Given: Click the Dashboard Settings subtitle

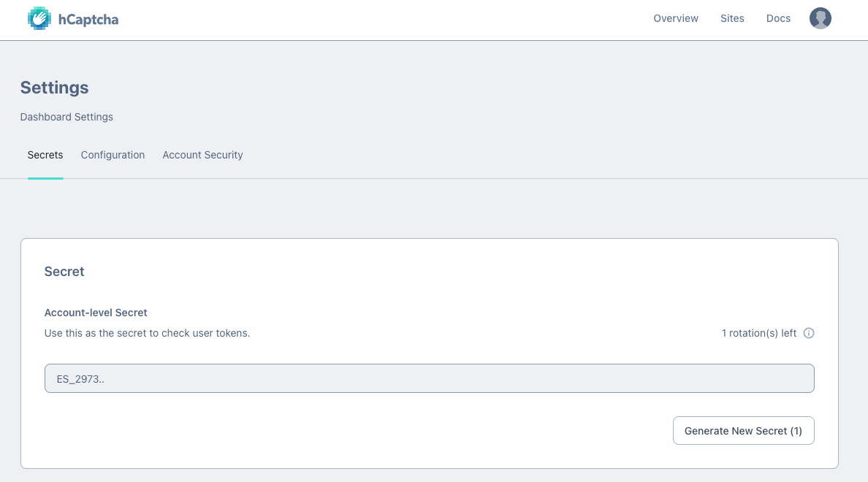Looking at the screenshot, I should [x=66, y=117].
